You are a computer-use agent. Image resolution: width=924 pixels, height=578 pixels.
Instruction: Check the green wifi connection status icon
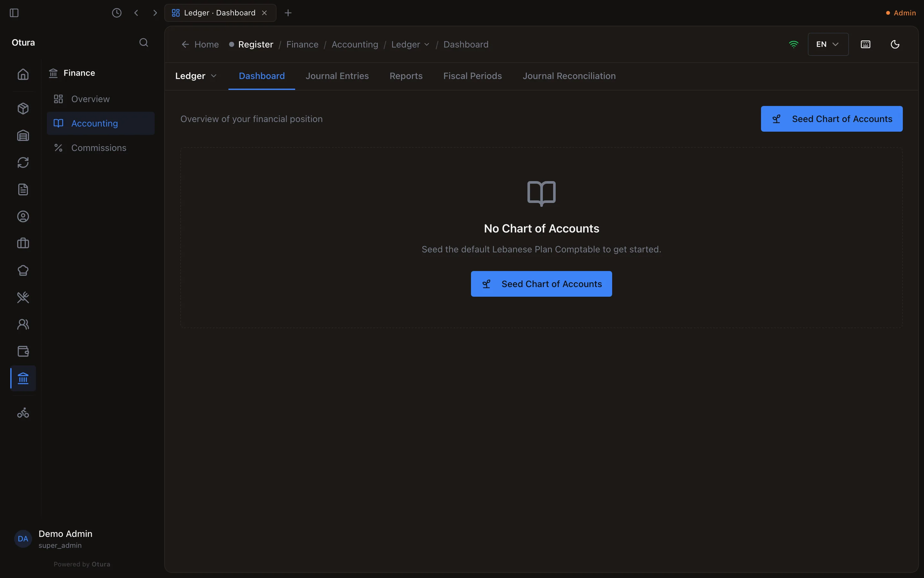[x=793, y=44]
